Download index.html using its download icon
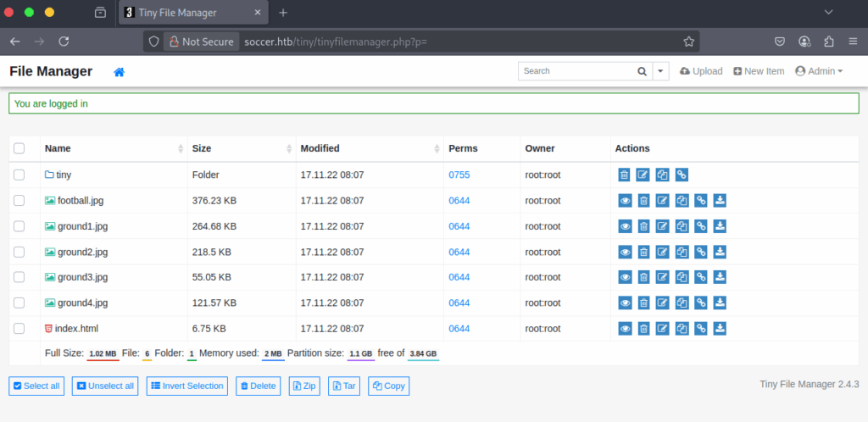The width and height of the screenshot is (868, 422). click(x=720, y=329)
